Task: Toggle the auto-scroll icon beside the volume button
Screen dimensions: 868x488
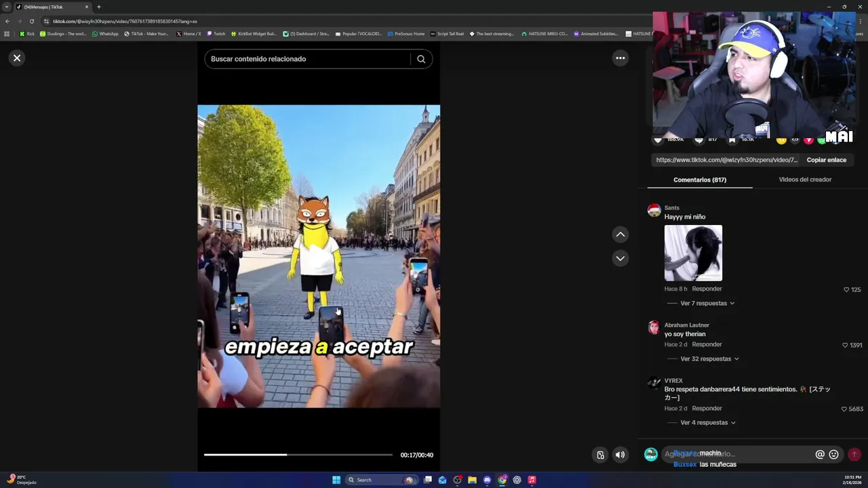Action: 600,455
